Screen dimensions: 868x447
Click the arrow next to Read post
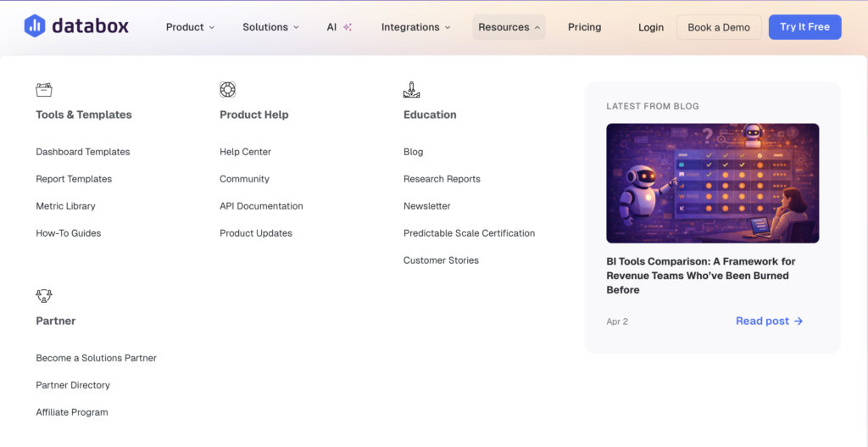(798, 321)
